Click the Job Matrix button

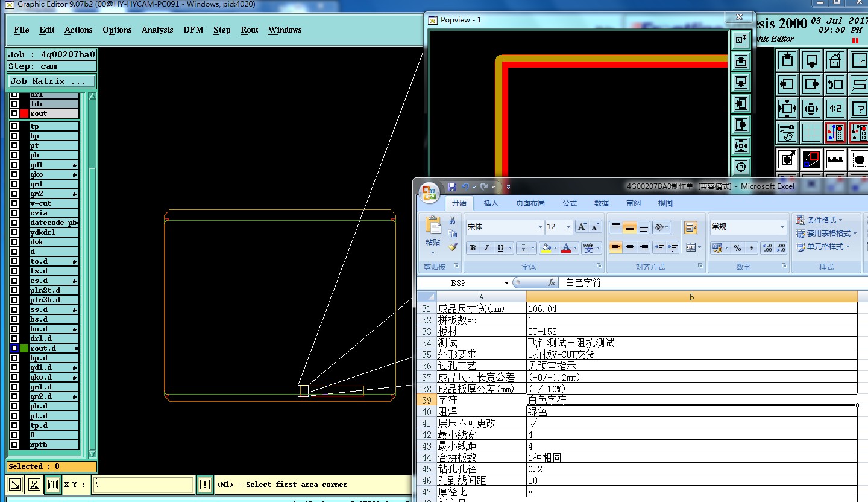tap(51, 81)
